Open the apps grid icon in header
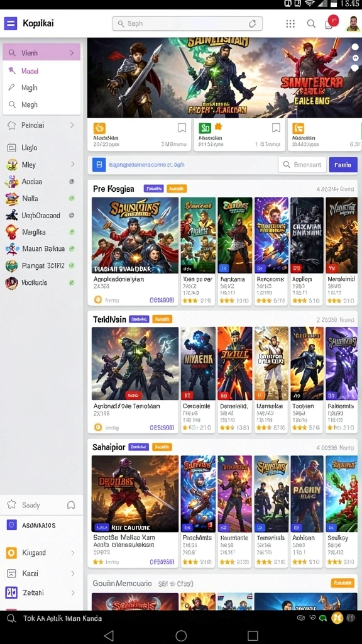 point(290,24)
